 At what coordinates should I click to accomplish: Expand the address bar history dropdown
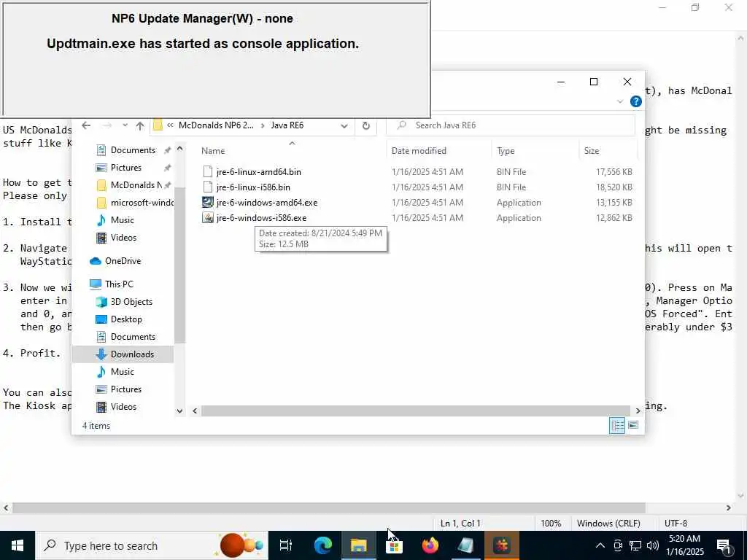(x=344, y=125)
